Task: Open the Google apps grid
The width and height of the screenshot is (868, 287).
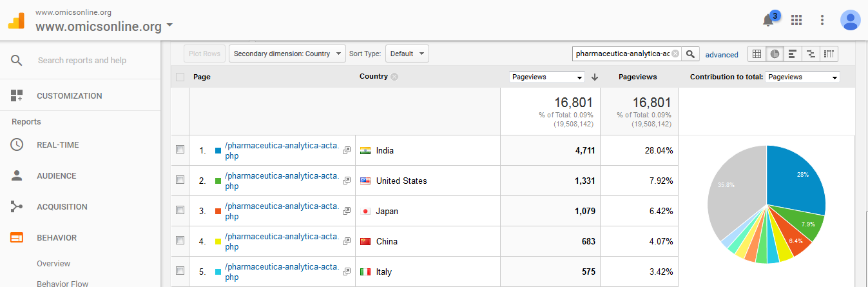Action: coord(796,20)
